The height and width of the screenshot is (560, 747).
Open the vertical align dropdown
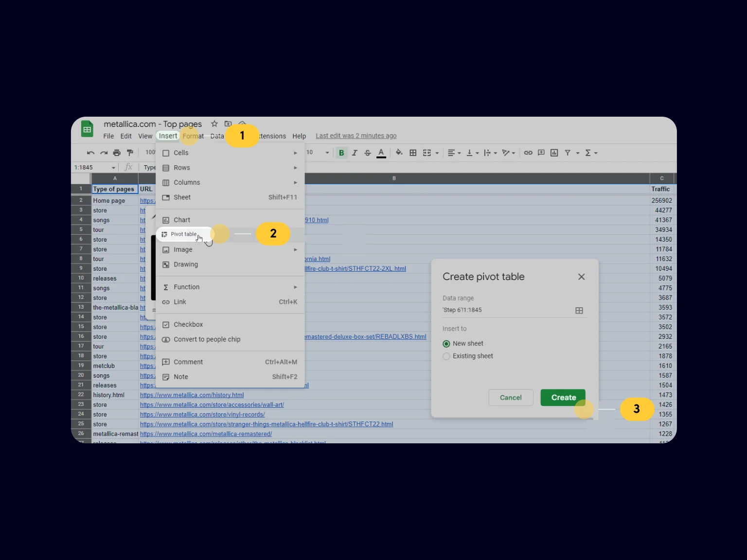472,153
